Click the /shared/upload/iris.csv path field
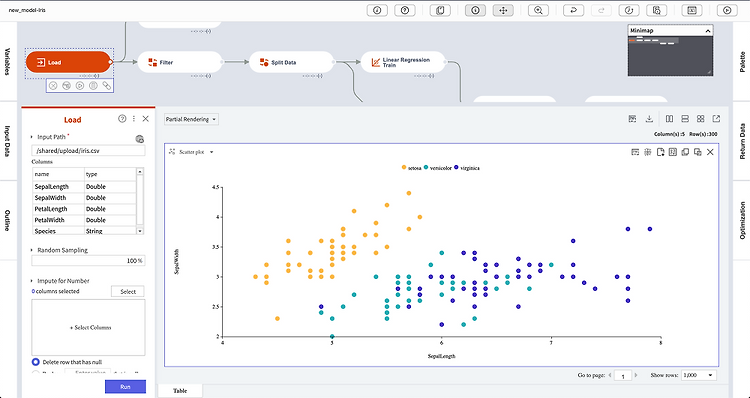This screenshot has width=750, height=398. [88, 150]
